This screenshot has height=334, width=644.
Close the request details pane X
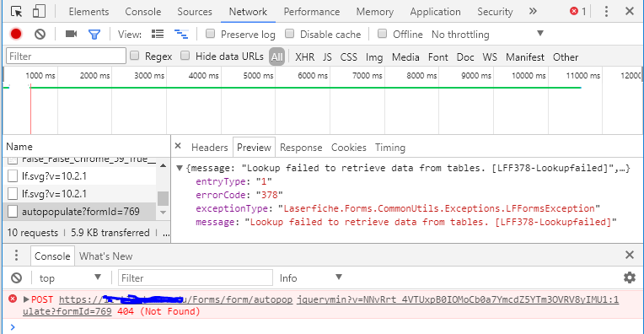pyautogui.click(x=178, y=146)
